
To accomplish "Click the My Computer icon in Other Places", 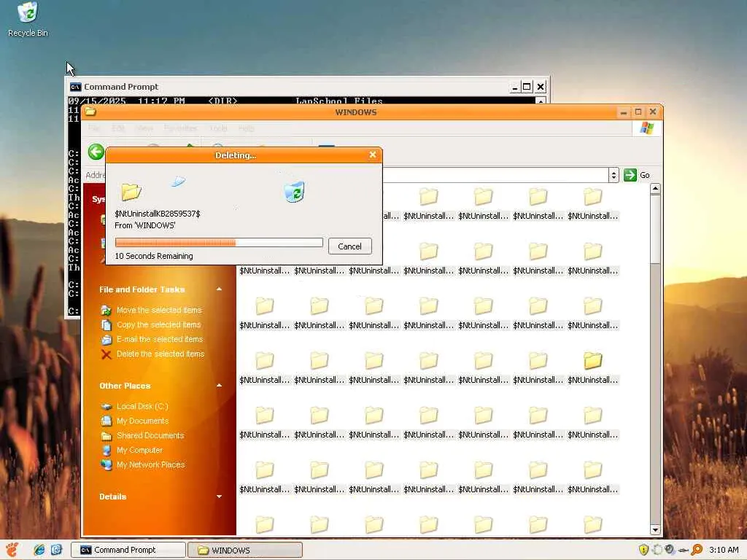I will 107,450.
